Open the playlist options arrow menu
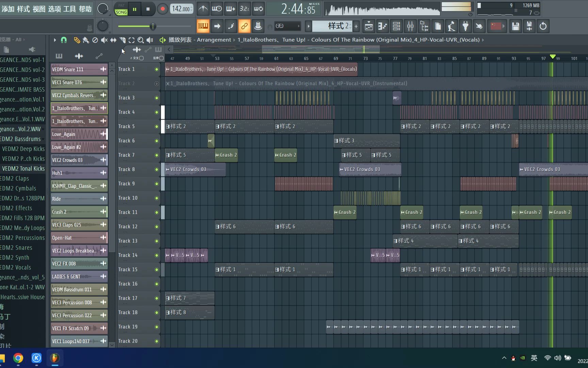The height and width of the screenshot is (368, 588). click(x=55, y=40)
